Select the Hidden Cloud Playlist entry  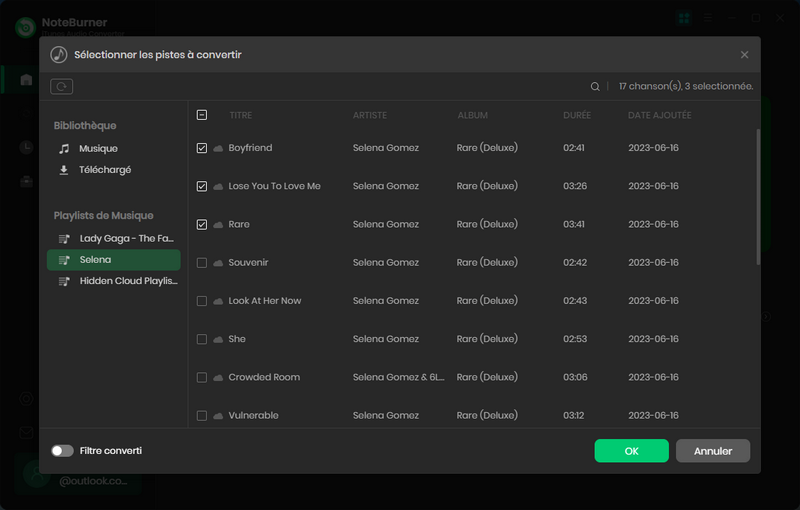113,281
